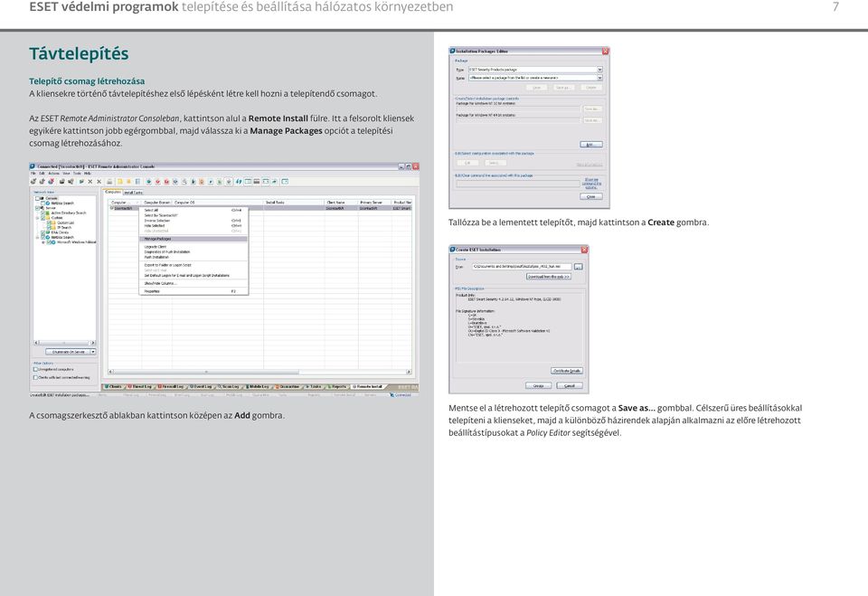Click the Primary Server column header
This screenshot has height=596, width=868.
tap(374, 203)
